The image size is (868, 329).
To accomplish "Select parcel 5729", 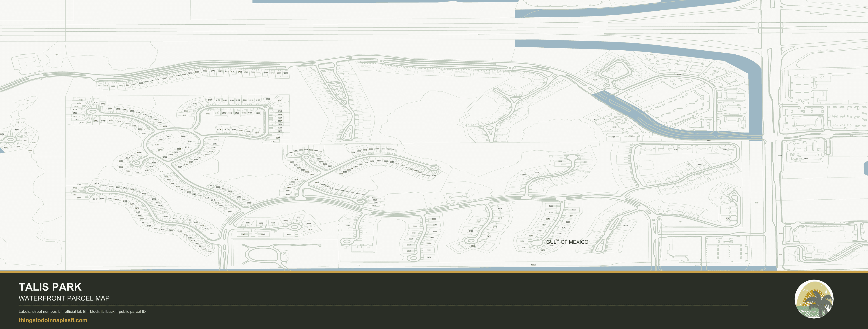I will coord(586,73).
